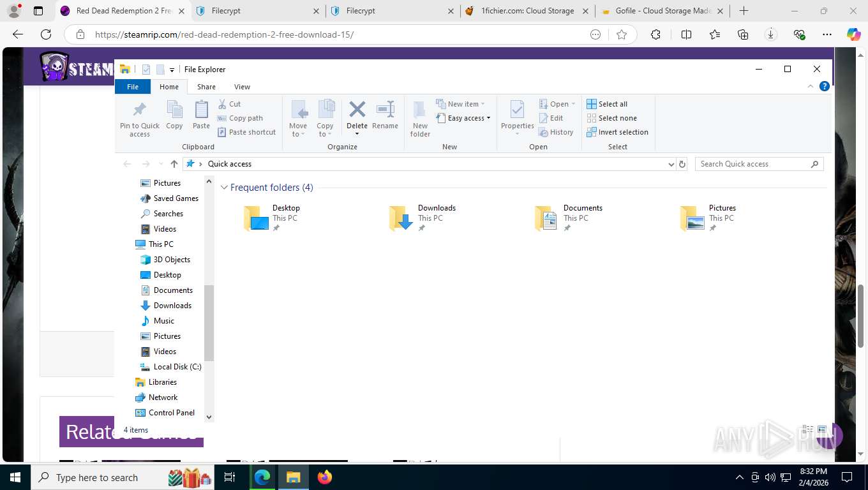Screen dimensions: 868x490
Task: Open Firefox from the taskbar
Action: pos(325,477)
